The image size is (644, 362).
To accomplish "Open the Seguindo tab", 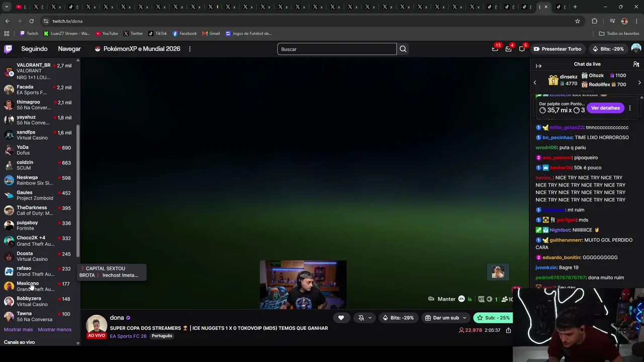I will tap(34, 49).
